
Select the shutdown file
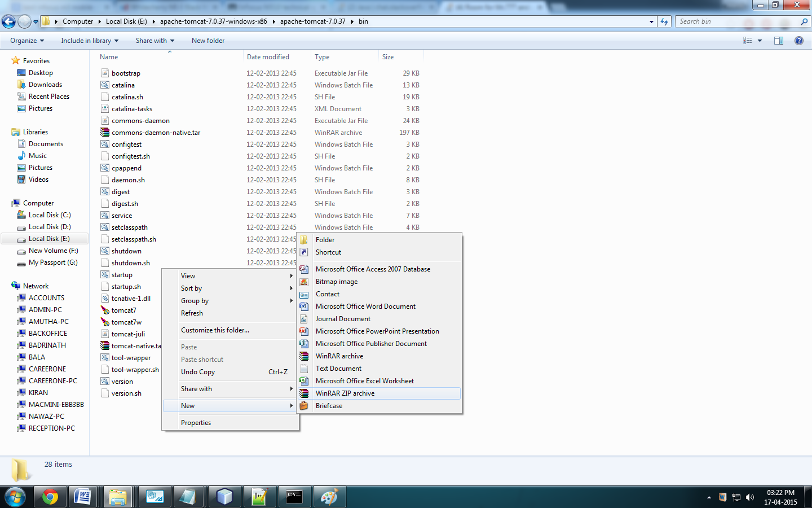click(126, 251)
